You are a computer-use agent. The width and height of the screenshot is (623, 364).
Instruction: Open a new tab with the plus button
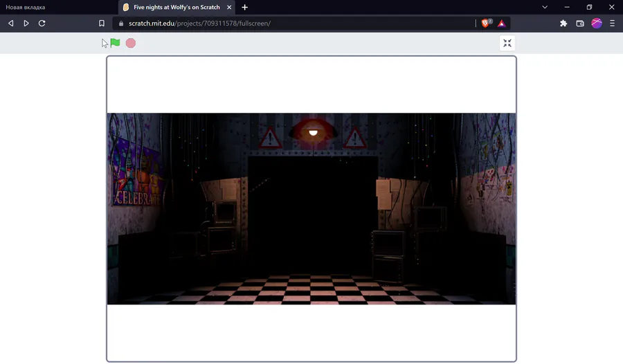[x=245, y=7]
